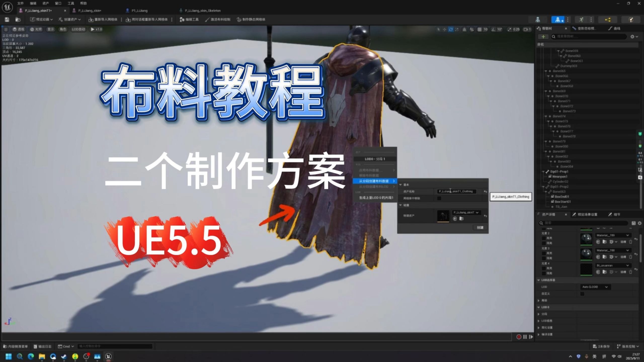The height and width of the screenshot is (362, 644).
Task: Select 从分段创建布料数据 context menu entry
Action: click(x=375, y=181)
